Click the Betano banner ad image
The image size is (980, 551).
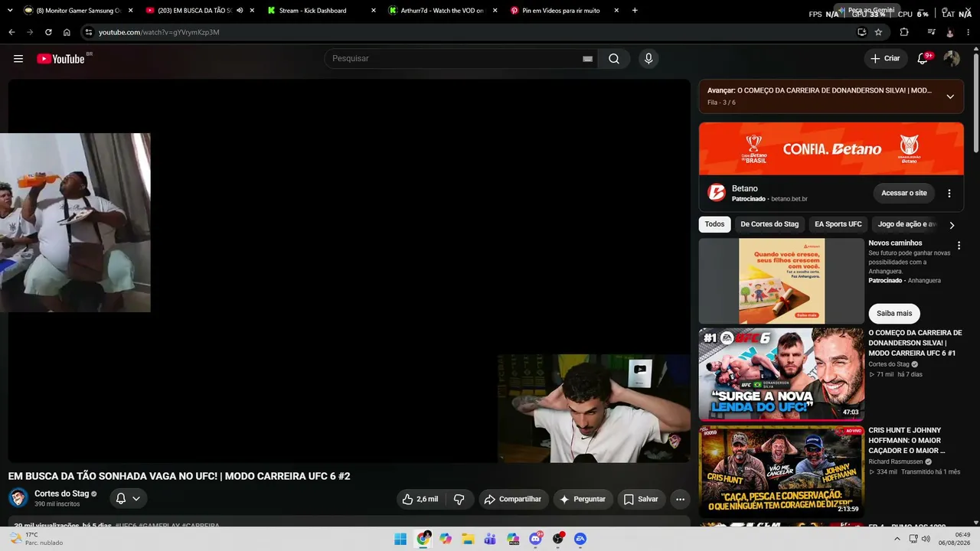831,148
